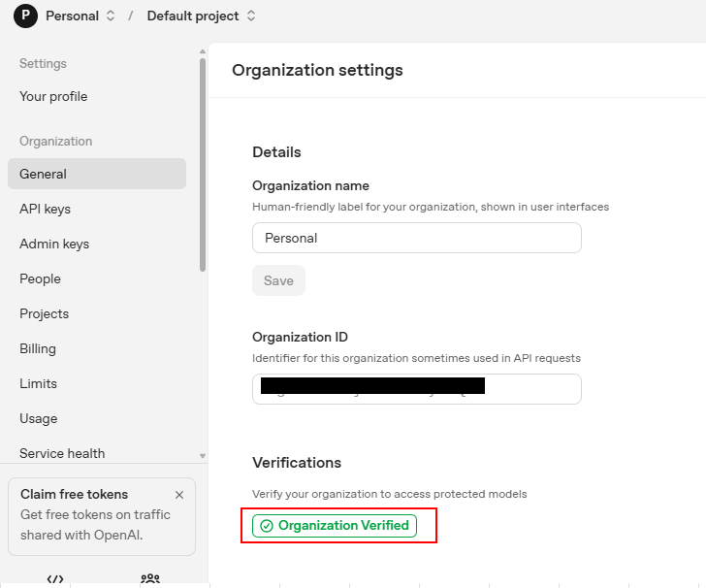Click the Organization ID field
Viewport: 706px width, 588px height.
417,389
